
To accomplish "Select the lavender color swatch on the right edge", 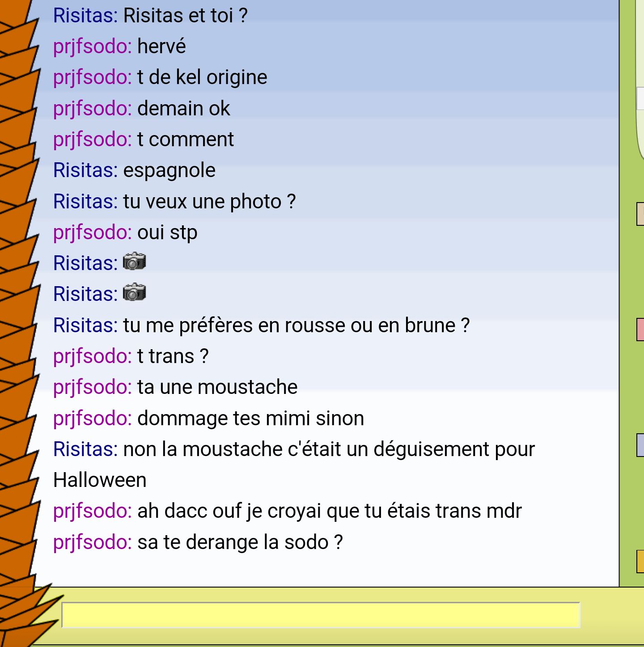I will [640, 445].
